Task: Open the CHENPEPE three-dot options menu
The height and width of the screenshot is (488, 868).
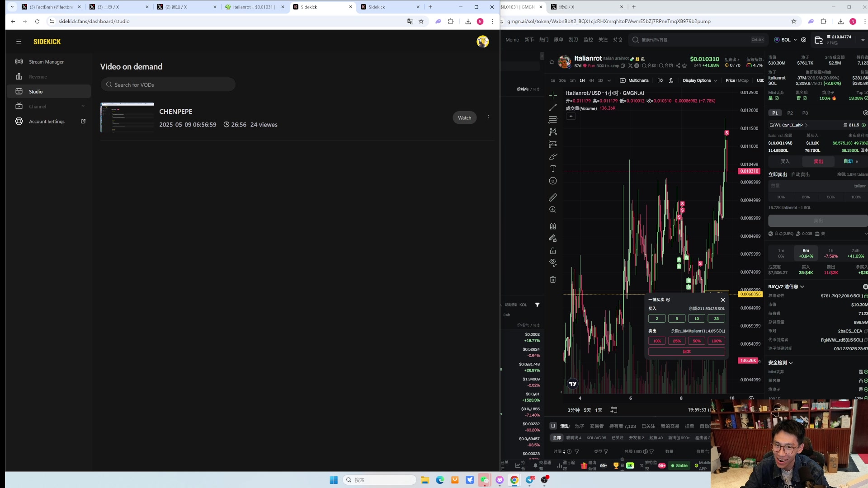Action: click(488, 117)
